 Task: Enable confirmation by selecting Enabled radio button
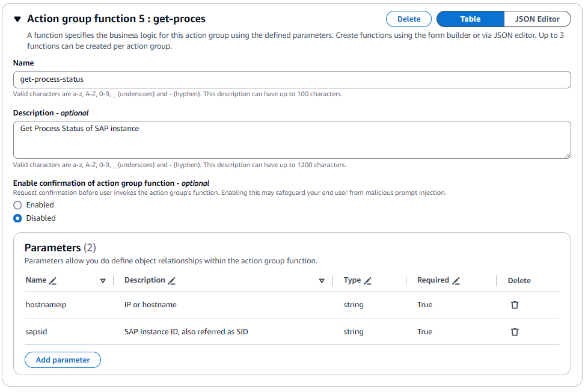[x=18, y=204]
